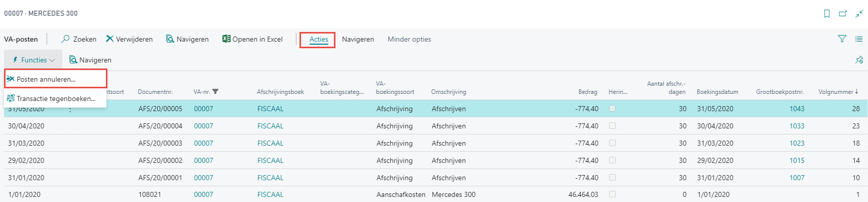Click Verwijderen delete button

(129, 39)
